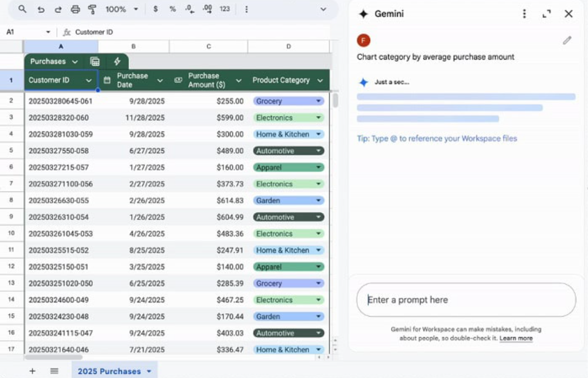Add a new sheet with plus button
Screen dimensions: 588x378
(x=32, y=371)
